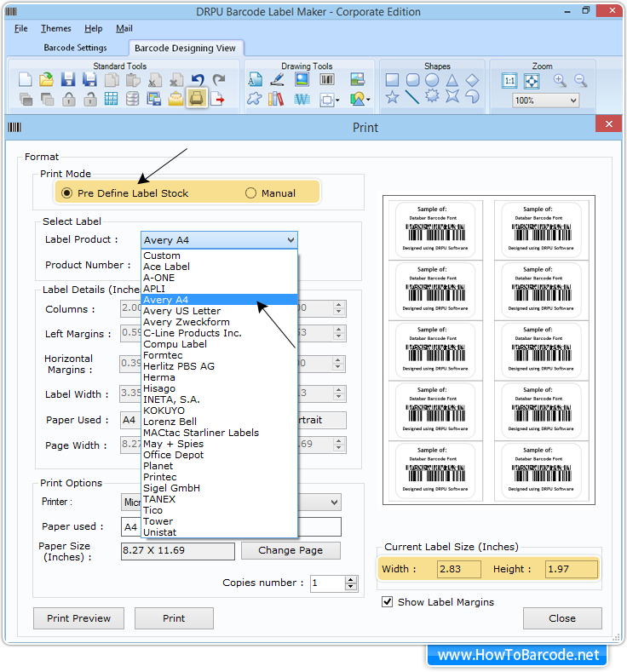Viewport: 627px width, 672px height.
Task: Click the Save icon in Standard Tools
Action: pyautogui.click(x=67, y=80)
